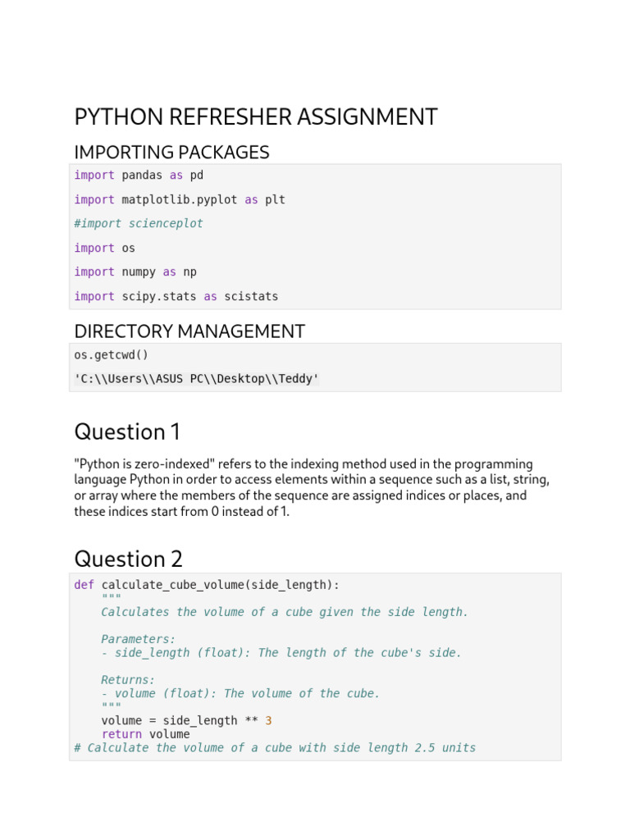Click the scipy.stats import line
Viewport: 630px width, 840px height.
tap(176, 296)
